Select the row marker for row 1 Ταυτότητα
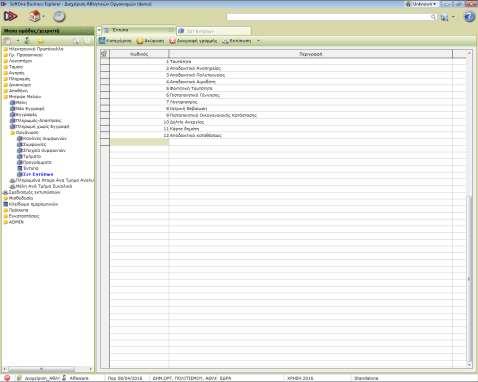Image resolution: width=478 pixels, height=382 pixels. [x=105, y=62]
